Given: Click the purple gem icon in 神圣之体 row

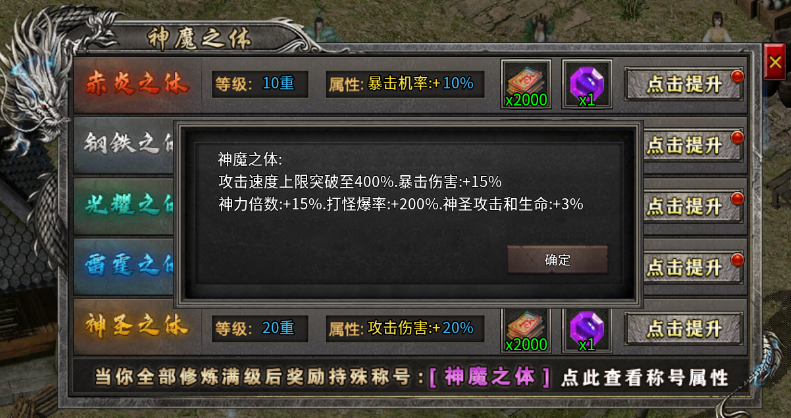Looking at the screenshot, I should [587, 330].
